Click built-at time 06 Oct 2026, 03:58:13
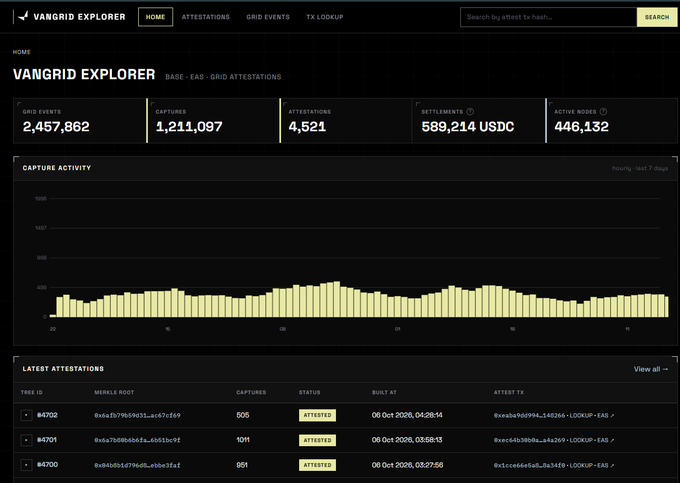 (x=407, y=440)
